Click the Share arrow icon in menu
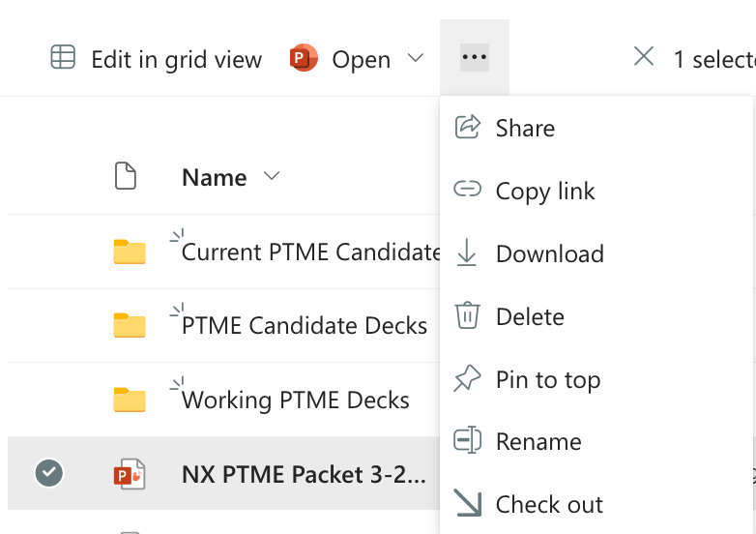Viewport: 756px width, 534px height. coord(468,128)
